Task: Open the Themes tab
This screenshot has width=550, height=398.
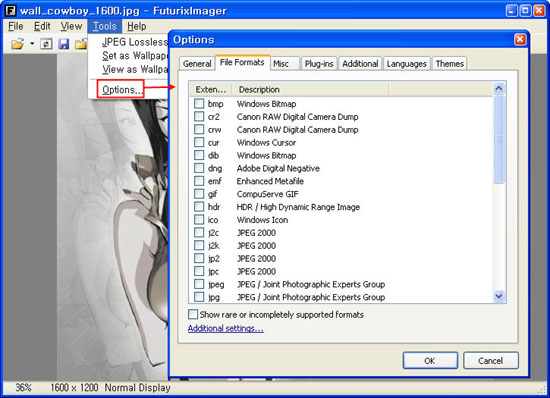Action: 450,64
